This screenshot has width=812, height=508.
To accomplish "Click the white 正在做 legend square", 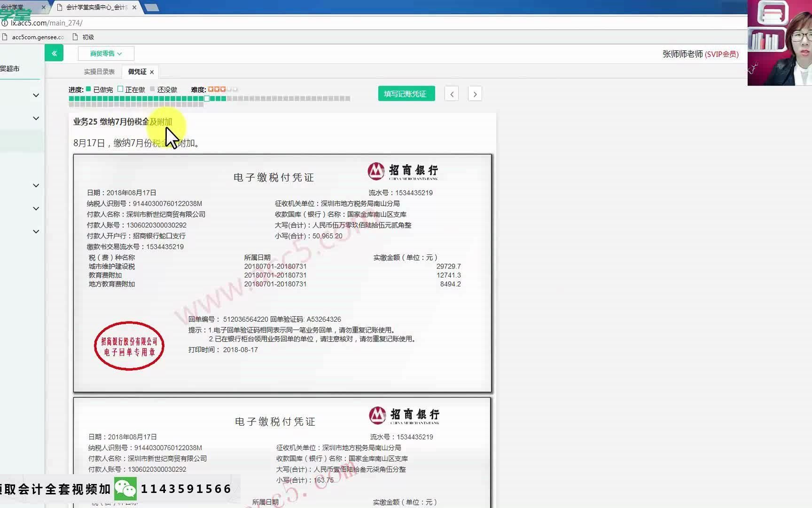I will pos(120,89).
